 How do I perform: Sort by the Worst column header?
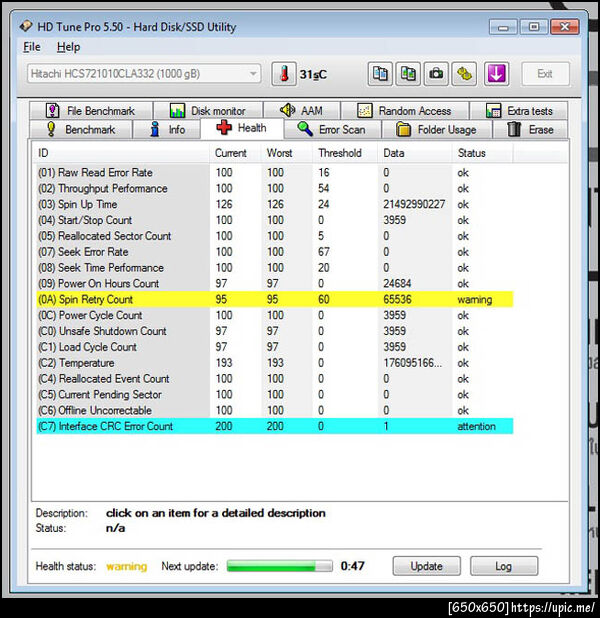(287, 153)
